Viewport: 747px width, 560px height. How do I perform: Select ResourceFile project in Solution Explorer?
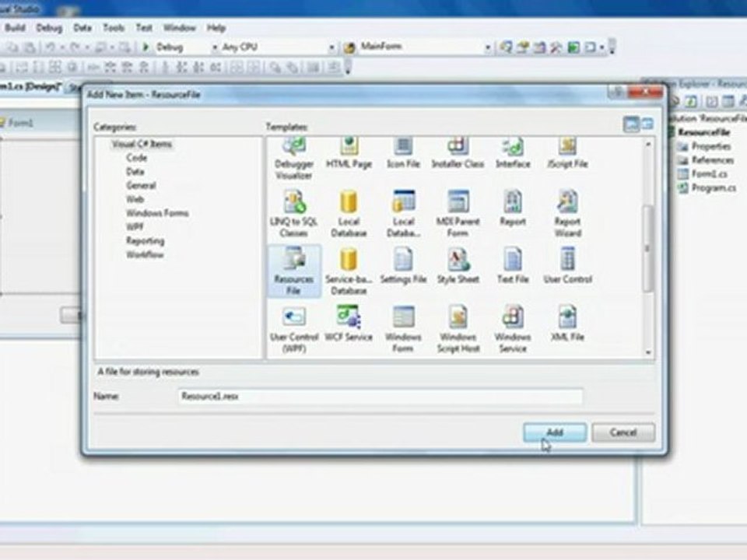click(x=703, y=132)
